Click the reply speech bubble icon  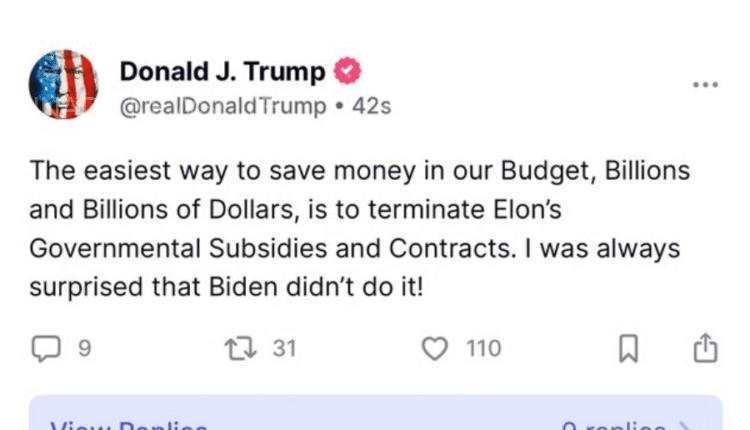(x=47, y=348)
